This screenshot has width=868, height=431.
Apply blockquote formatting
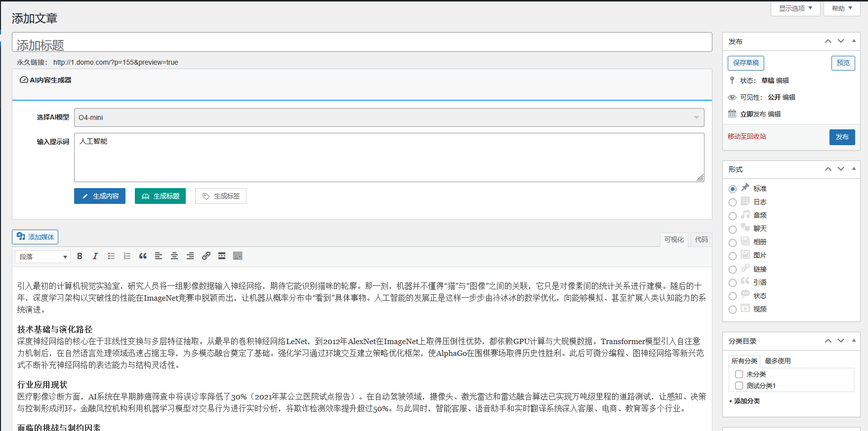pyautogui.click(x=143, y=256)
